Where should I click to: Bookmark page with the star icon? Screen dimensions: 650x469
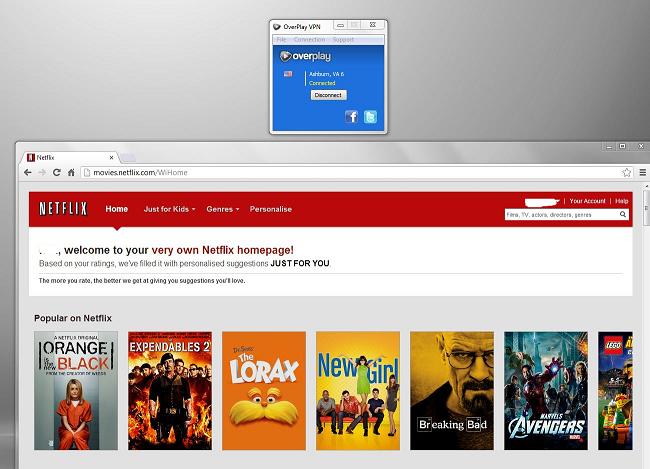[x=626, y=173]
